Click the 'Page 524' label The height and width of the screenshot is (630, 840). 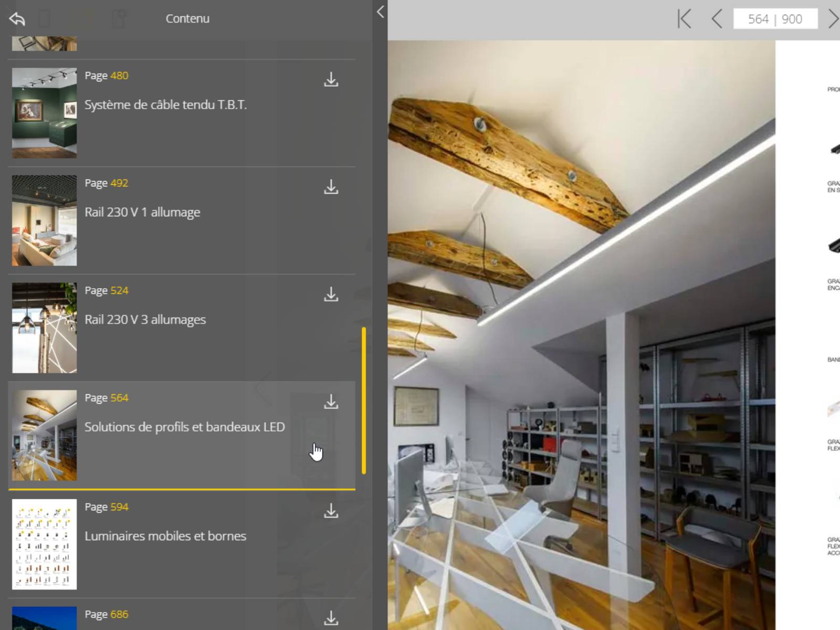pyautogui.click(x=107, y=290)
